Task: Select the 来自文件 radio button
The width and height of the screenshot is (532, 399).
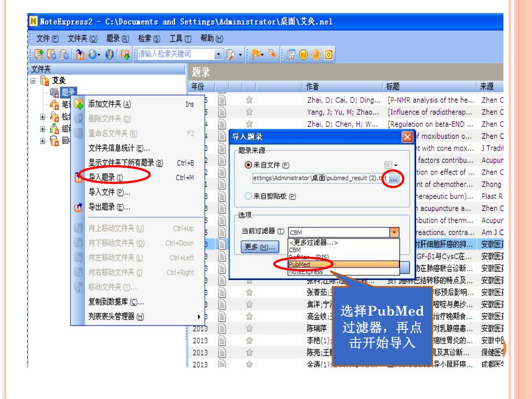Action: coord(248,165)
